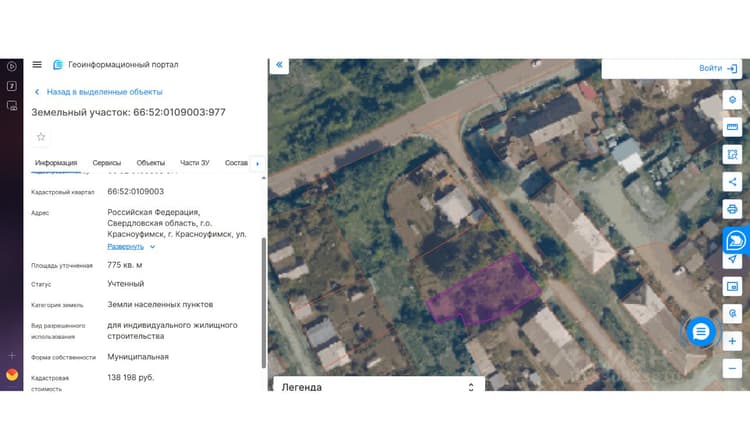This screenshot has width=750, height=422.
Task: Open the Объекты tab
Action: click(151, 163)
